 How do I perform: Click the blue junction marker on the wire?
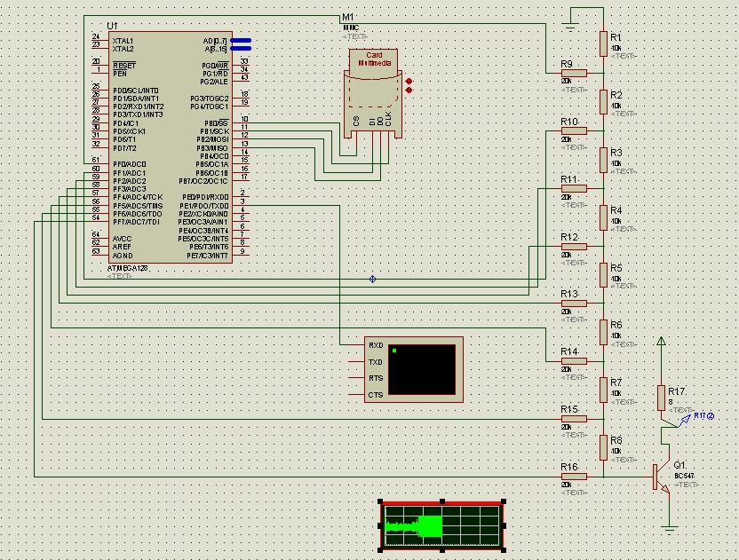[372, 280]
